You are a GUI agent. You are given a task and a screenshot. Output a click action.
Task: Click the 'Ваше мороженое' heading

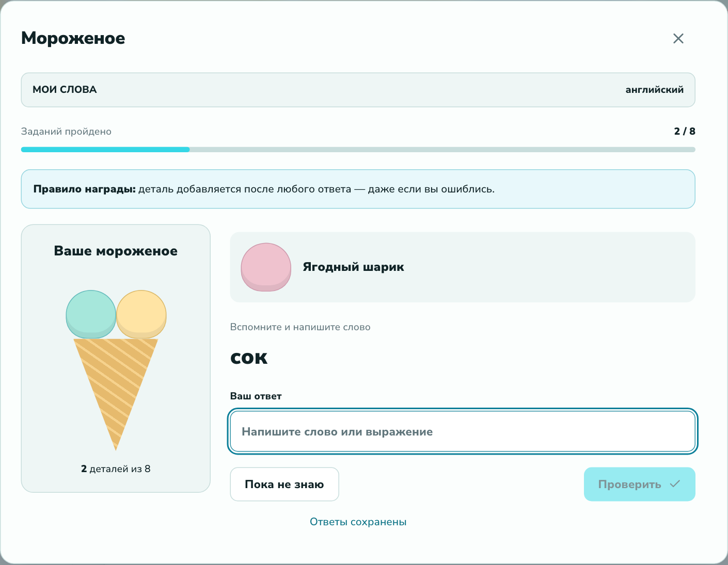coord(116,251)
